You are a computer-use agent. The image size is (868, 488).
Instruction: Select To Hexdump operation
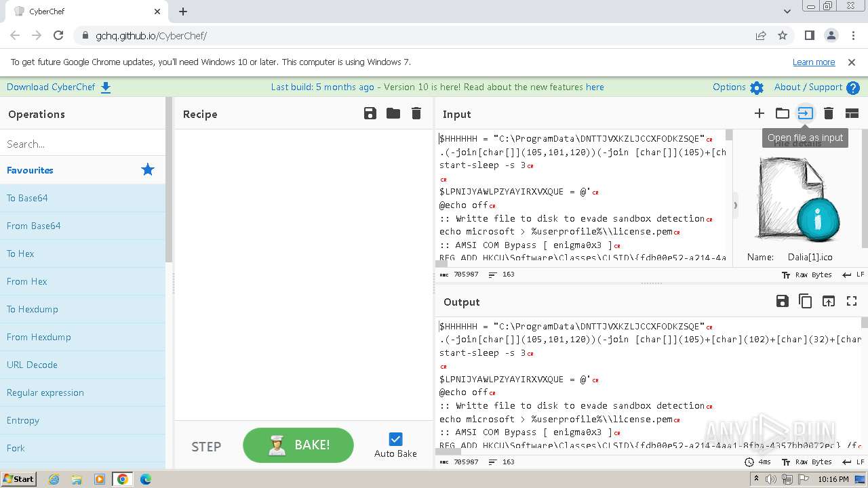click(x=83, y=309)
